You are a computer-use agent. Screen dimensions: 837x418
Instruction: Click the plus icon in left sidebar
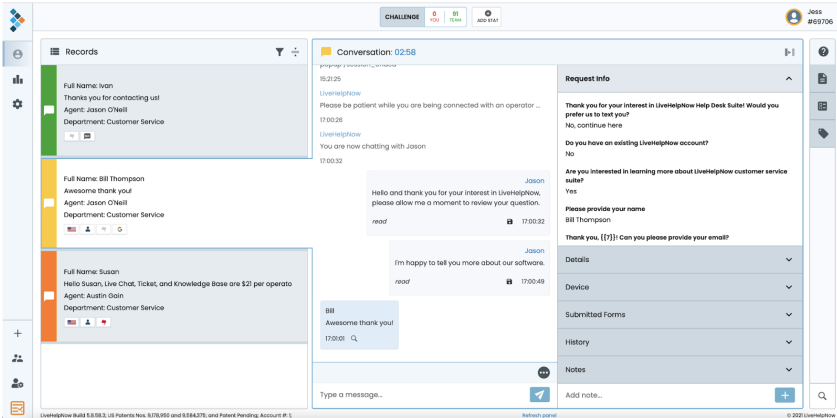17,333
